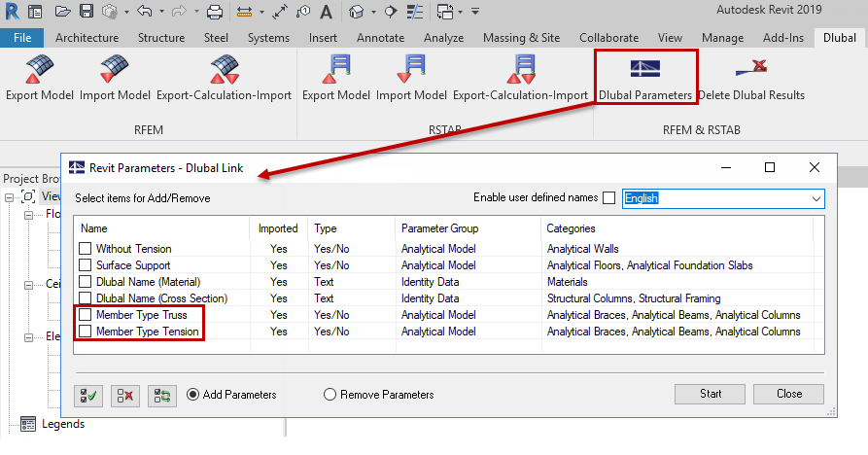Click the RSTAB Export Model icon
This screenshot has height=455, width=868.
click(x=335, y=70)
